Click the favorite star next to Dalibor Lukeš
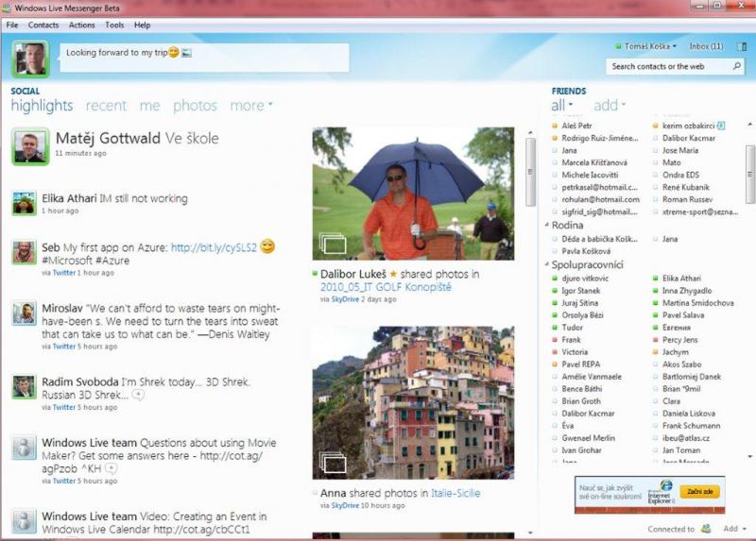 tap(393, 274)
